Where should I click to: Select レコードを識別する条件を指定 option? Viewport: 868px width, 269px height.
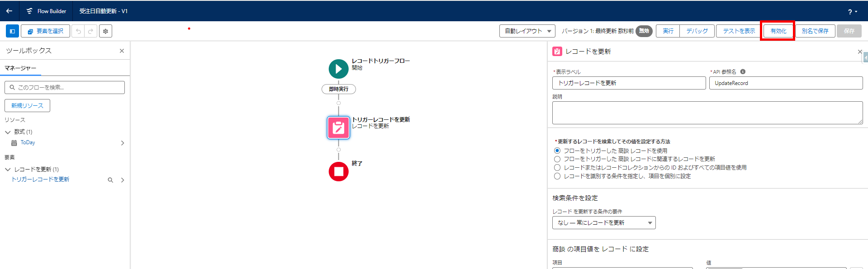click(x=557, y=176)
